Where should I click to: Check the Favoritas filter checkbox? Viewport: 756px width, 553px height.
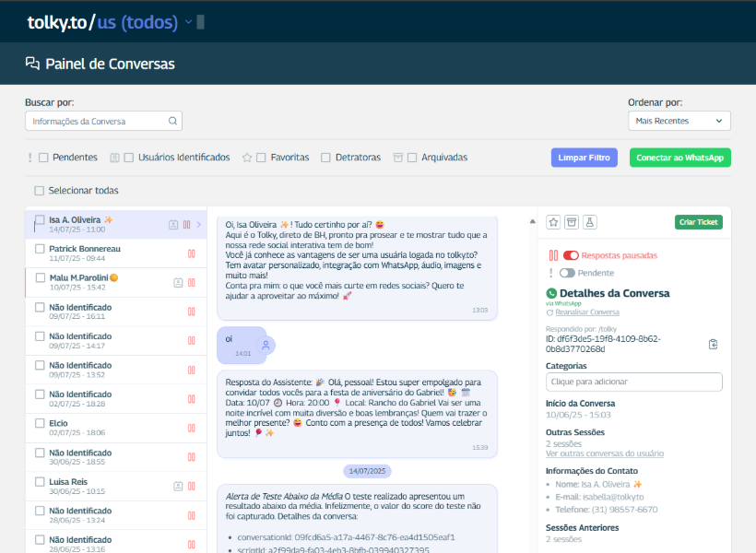coord(261,158)
